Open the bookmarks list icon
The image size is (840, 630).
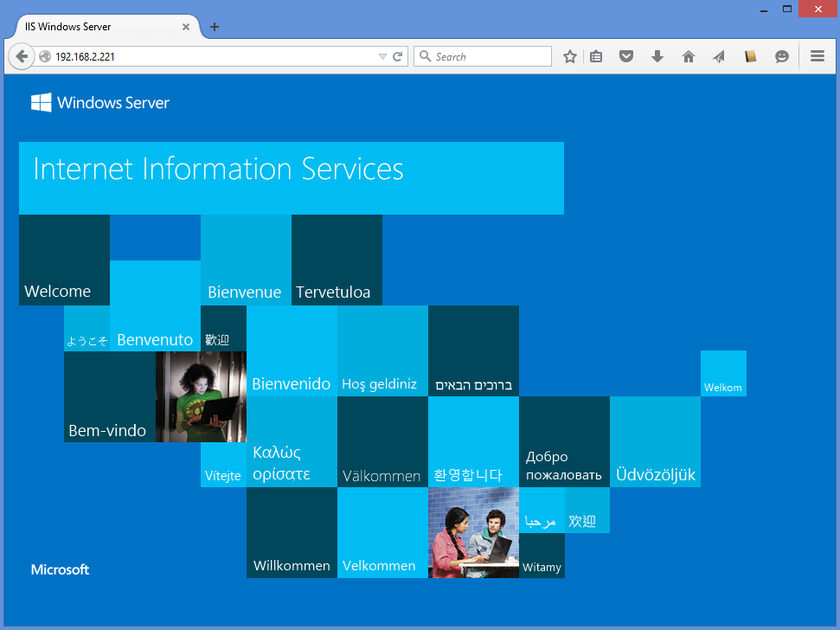[596, 56]
